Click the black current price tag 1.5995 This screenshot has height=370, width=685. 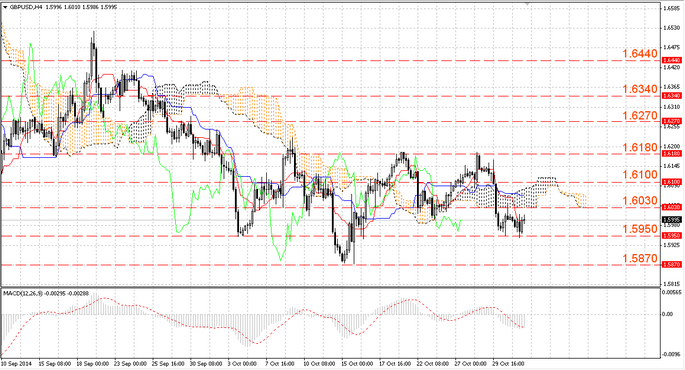point(671,220)
